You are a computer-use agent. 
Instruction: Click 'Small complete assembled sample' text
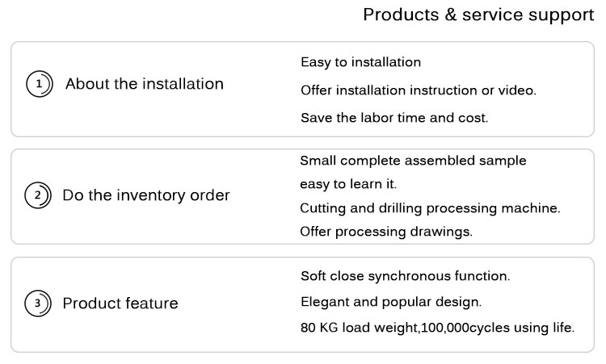(x=413, y=161)
